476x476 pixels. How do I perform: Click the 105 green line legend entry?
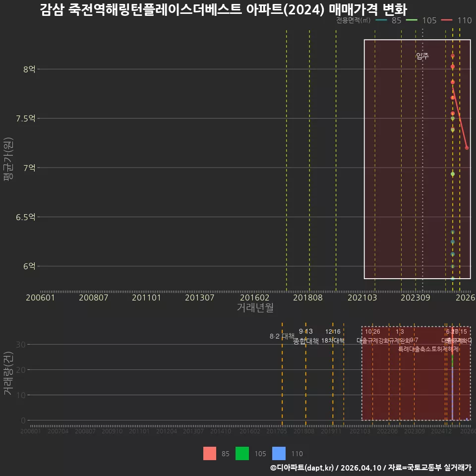click(x=421, y=20)
